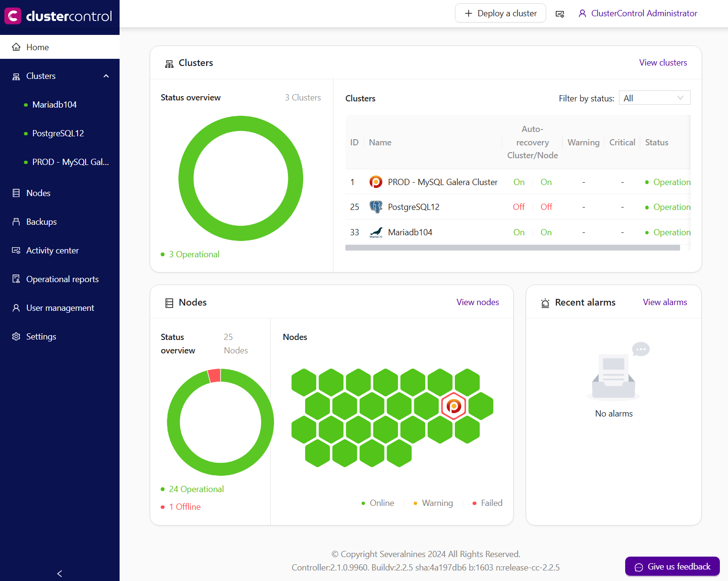Toggle the Warning legend filter
The height and width of the screenshot is (581, 728).
433,503
